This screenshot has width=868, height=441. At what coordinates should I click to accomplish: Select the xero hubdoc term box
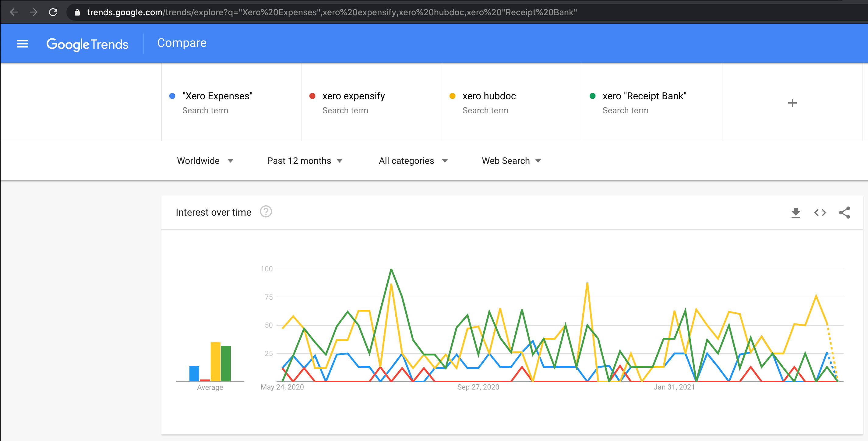(489, 96)
